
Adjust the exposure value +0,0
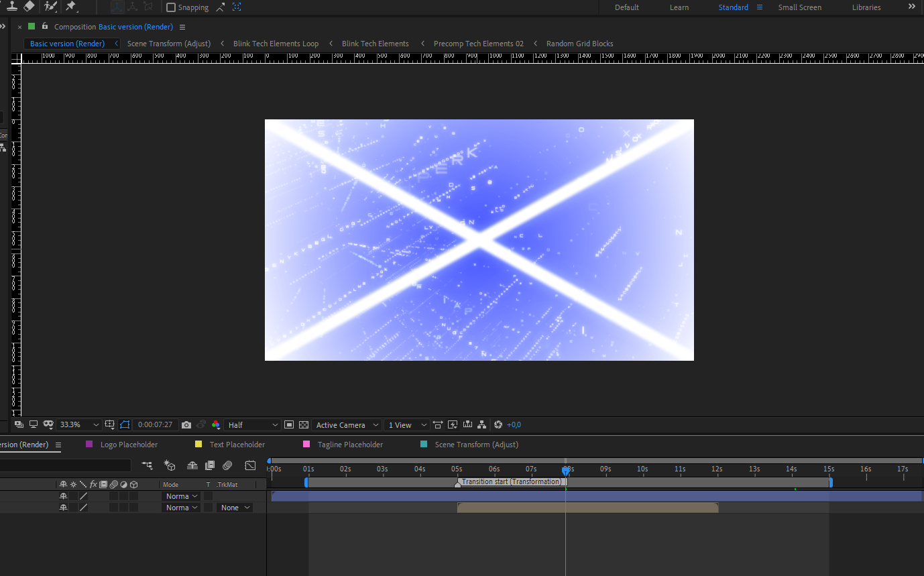pyautogui.click(x=514, y=424)
